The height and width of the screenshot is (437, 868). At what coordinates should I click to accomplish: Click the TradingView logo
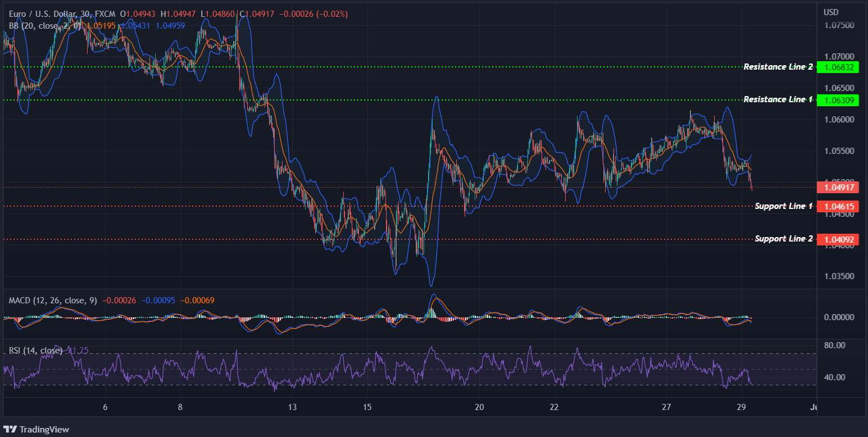[37, 430]
